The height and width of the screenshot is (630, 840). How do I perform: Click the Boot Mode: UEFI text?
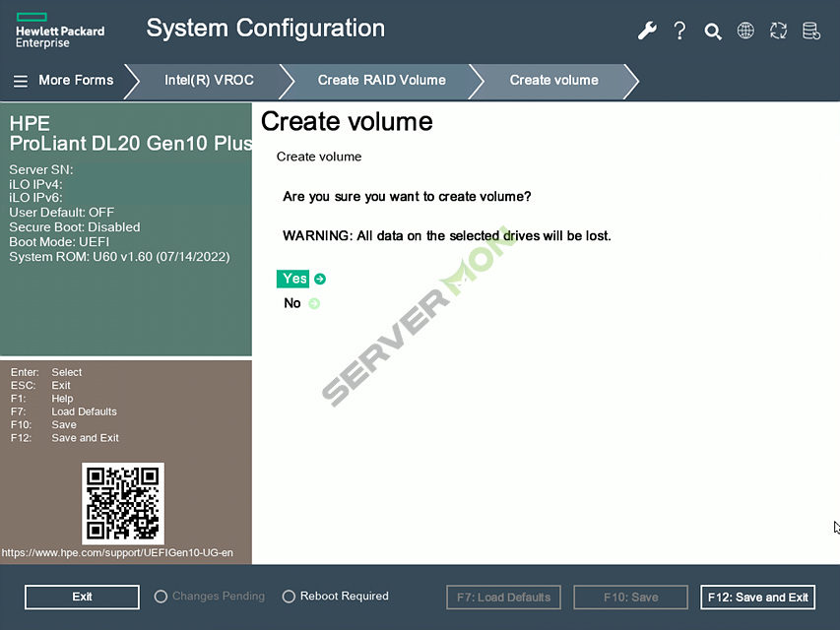(x=59, y=242)
